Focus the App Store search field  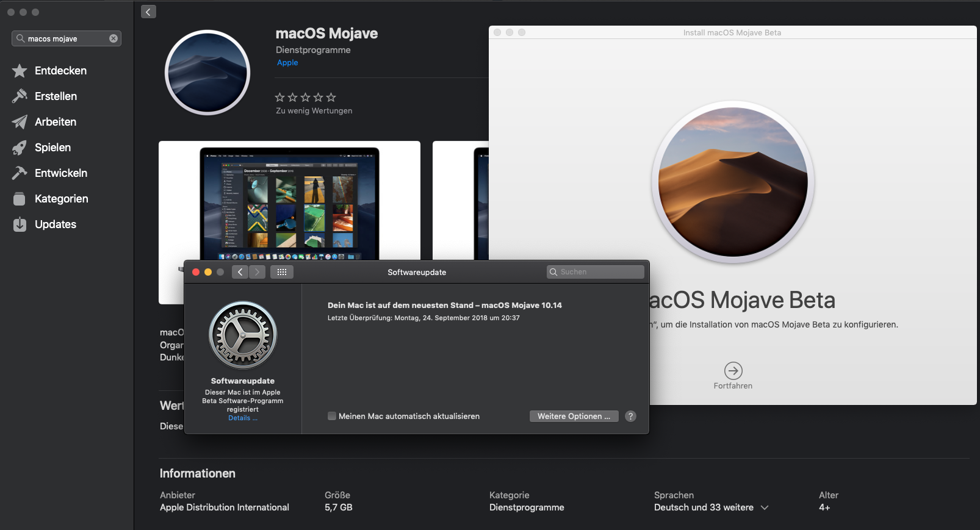67,38
